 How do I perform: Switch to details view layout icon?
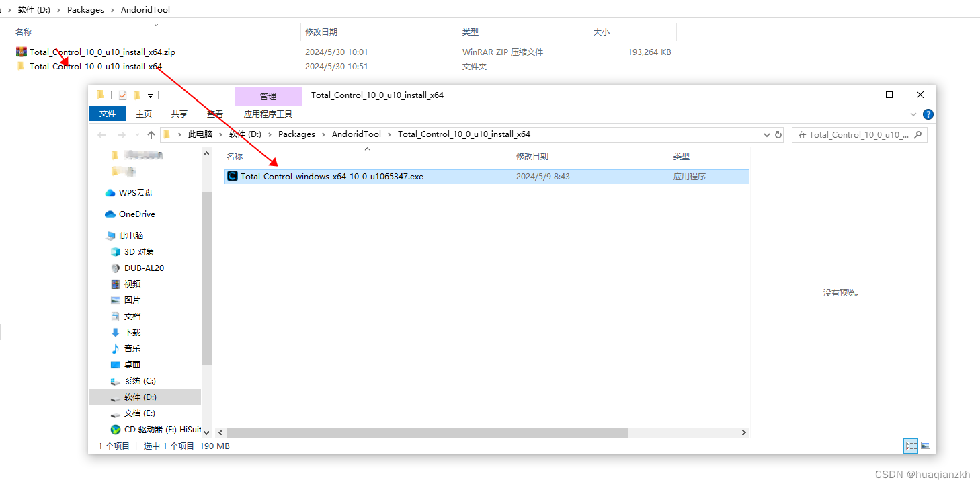tap(911, 446)
